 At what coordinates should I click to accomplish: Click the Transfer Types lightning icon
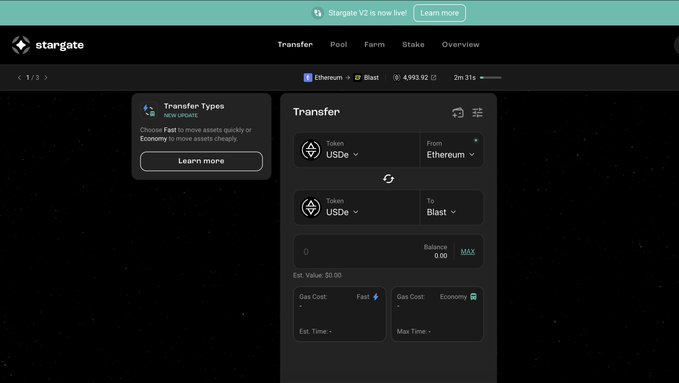[149, 110]
